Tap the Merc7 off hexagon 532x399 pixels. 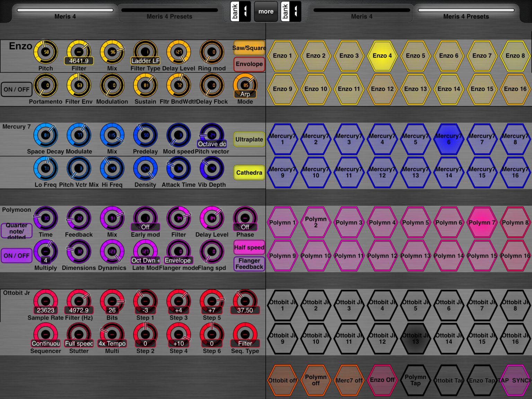pyautogui.click(x=349, y=380)
